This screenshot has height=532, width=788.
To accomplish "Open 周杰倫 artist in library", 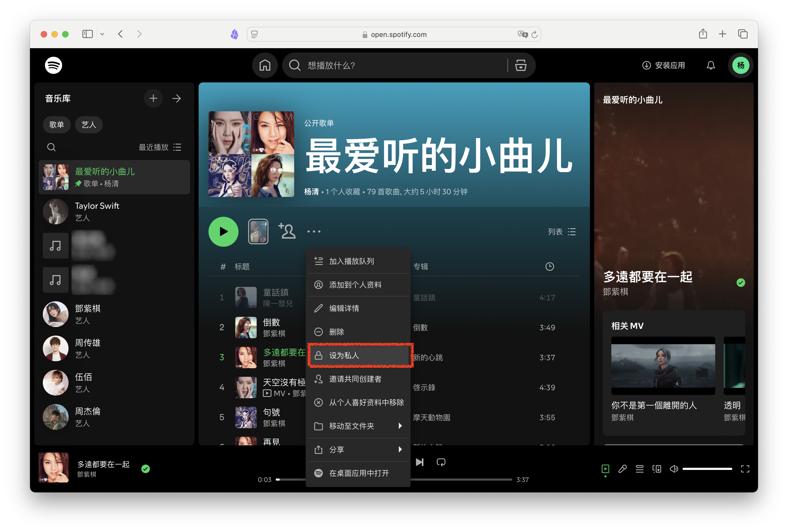I will (x=114, y=417).
